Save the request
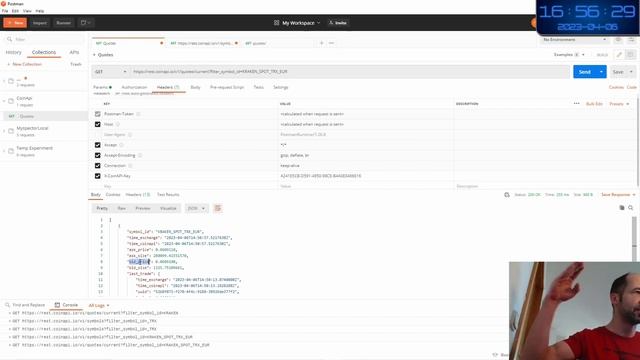 [618, 72]
